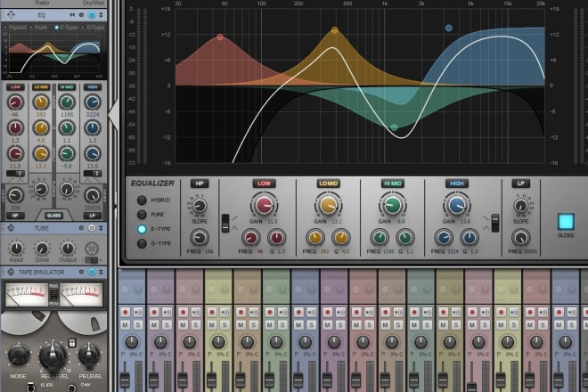Solo the first blue mixer strip

[x=138, y=325]
